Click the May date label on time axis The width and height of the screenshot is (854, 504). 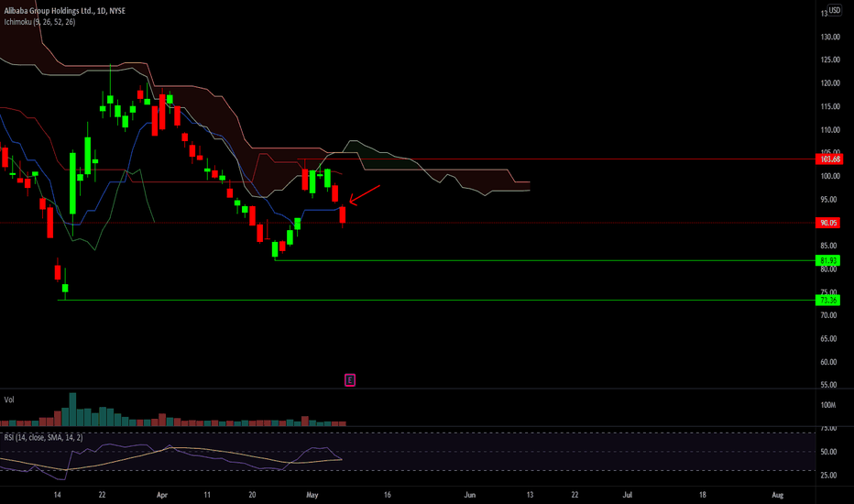[312, 495]
